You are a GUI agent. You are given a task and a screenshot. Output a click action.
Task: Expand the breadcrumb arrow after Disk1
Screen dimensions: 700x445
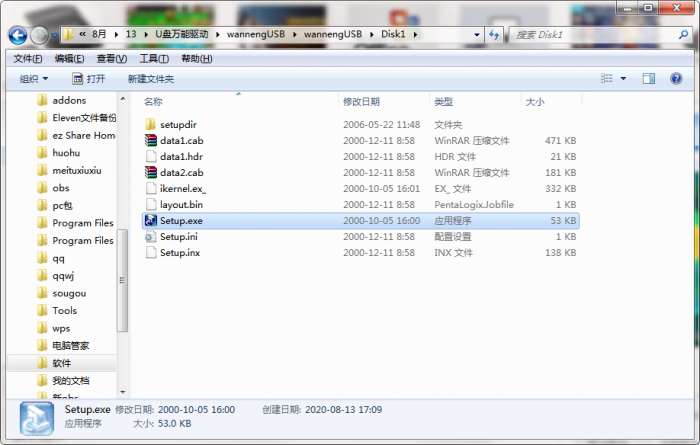pyautogui.click(x=416, y=34)
